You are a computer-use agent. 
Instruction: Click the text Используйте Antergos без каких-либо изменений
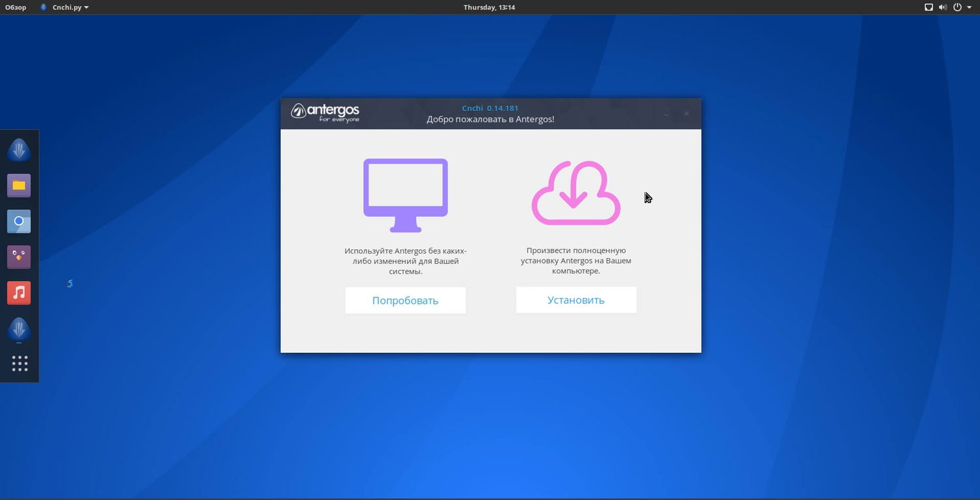pyautogui.click(x=405, y=261)
